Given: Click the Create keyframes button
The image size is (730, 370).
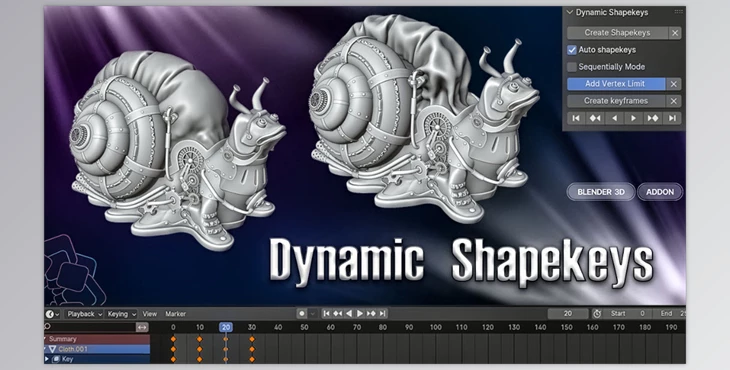Looking at the screenshot, I should (617, 101).
